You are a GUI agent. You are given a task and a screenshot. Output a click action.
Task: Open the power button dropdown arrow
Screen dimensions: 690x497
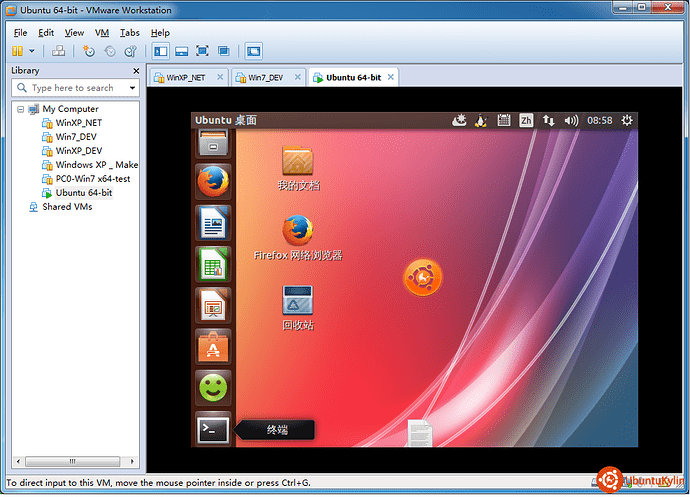(x=32, y=50)
